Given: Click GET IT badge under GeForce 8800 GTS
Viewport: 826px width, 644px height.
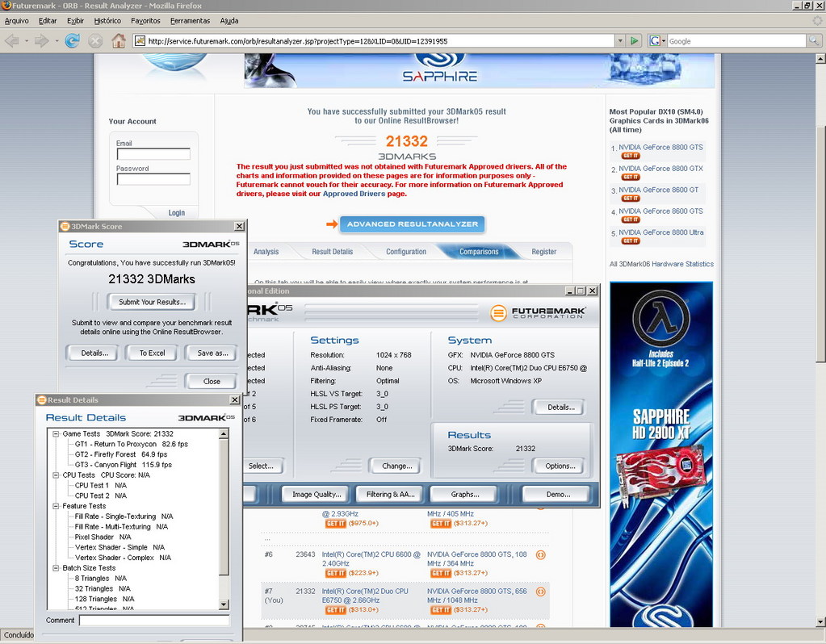Looking at the screenshot, I should (x=630, y=156).
